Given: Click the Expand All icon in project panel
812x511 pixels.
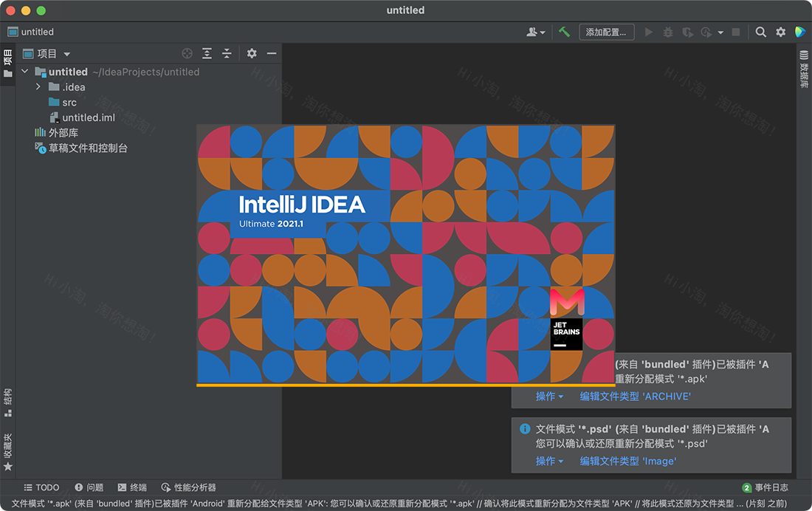Looking at the screenshot, I should click(x=207, y=53).
